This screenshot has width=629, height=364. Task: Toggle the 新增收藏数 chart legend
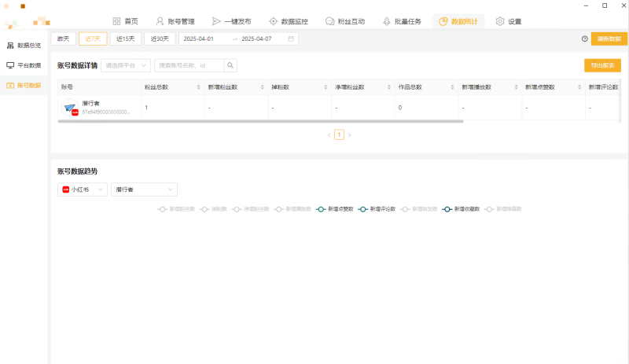(461, 209)
